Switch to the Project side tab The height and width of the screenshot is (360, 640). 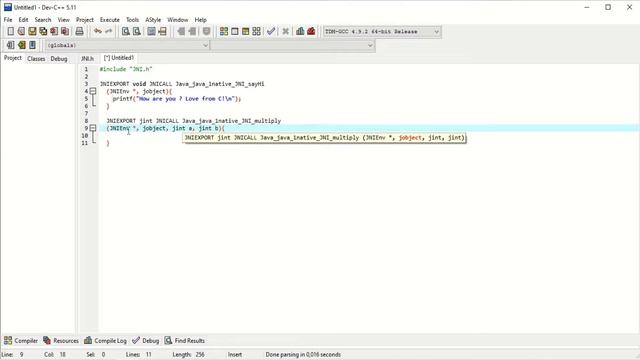(13, 58)
